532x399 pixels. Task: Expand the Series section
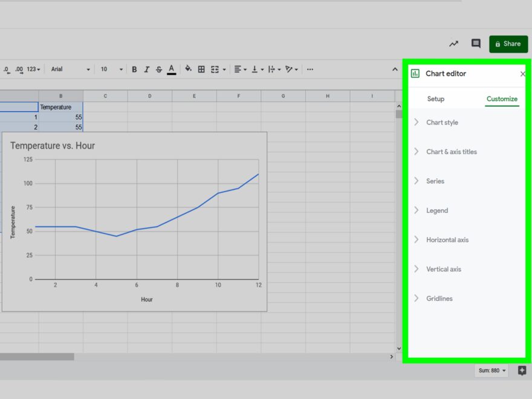(436, 181)
